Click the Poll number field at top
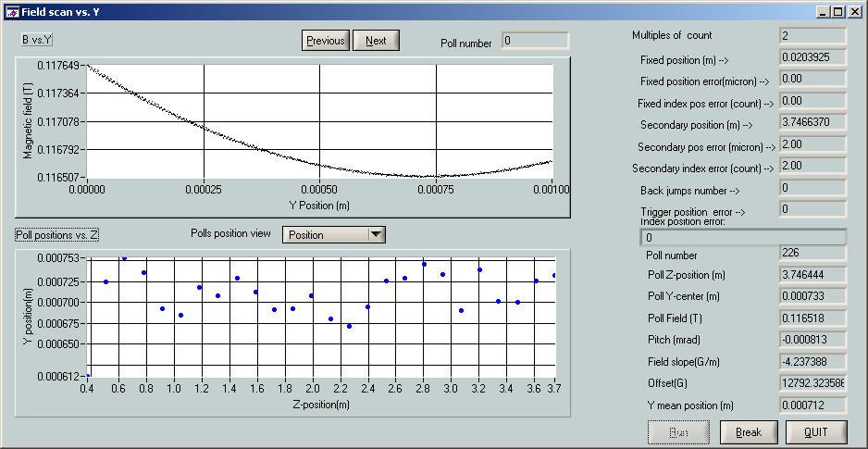Viewport: 868px width, 449px height. point(535,41)
